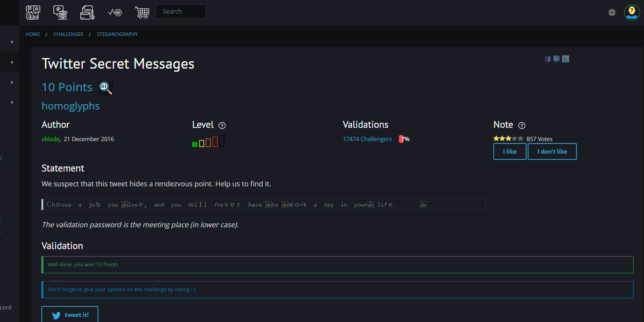This screenshot has width=644, height=322.
Task: Open the documentation printer icon in top bar
Action: [x=87, y=12]
